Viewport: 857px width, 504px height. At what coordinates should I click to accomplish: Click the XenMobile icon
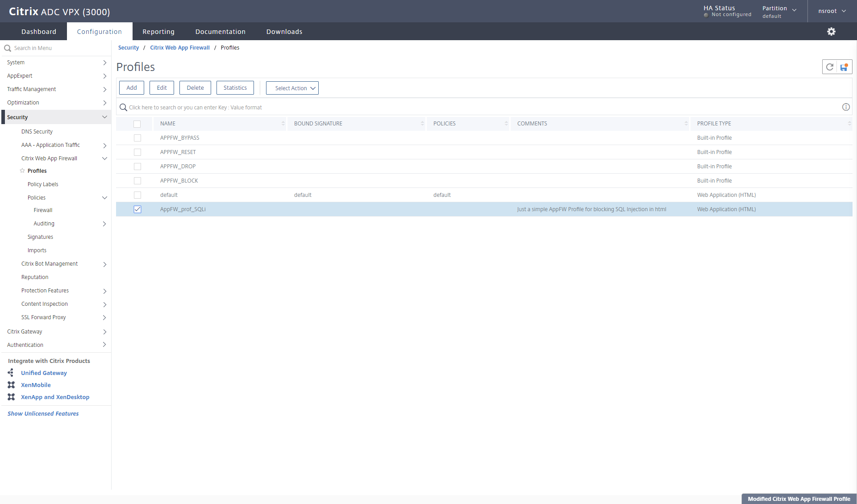coord(11,385)
